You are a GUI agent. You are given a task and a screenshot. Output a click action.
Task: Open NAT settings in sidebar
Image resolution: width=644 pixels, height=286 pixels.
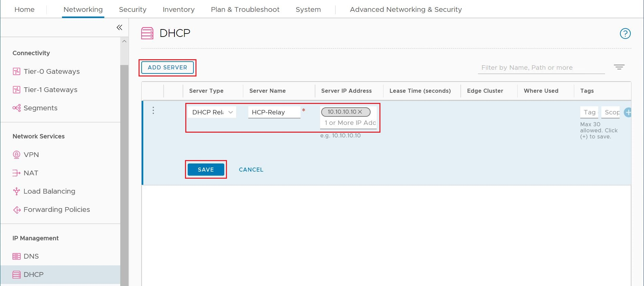pos(31,173)
